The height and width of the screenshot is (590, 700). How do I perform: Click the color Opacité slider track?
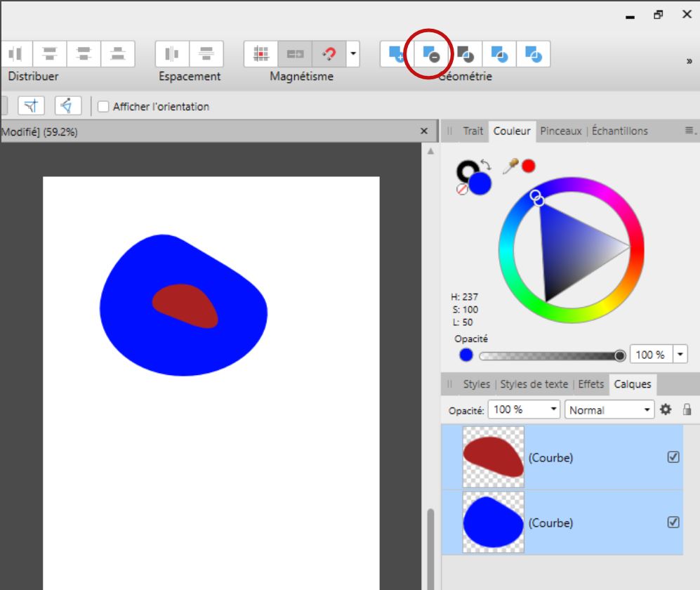click(x=552, y=355)
